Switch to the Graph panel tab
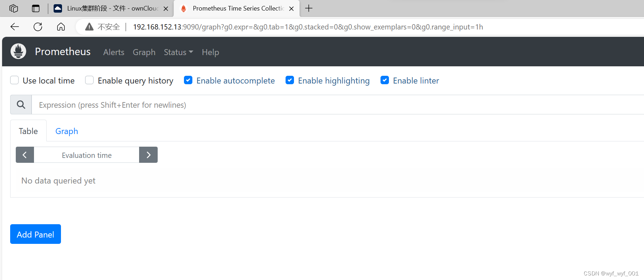 click(x=67, y=131)
